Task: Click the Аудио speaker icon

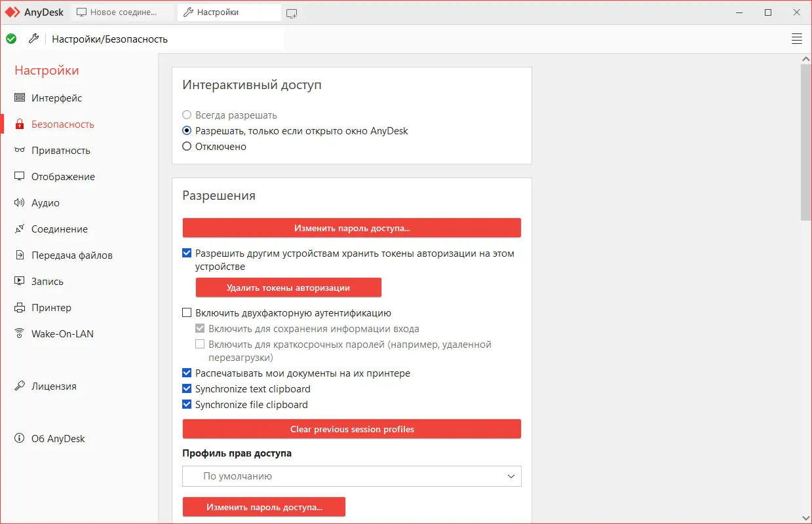Action: [x=20, y=202]
